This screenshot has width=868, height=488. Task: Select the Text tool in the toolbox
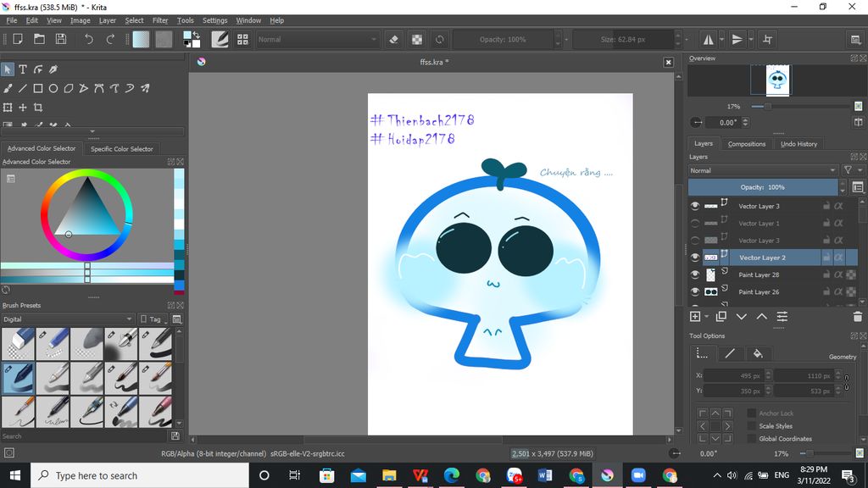tap(23, 69)
